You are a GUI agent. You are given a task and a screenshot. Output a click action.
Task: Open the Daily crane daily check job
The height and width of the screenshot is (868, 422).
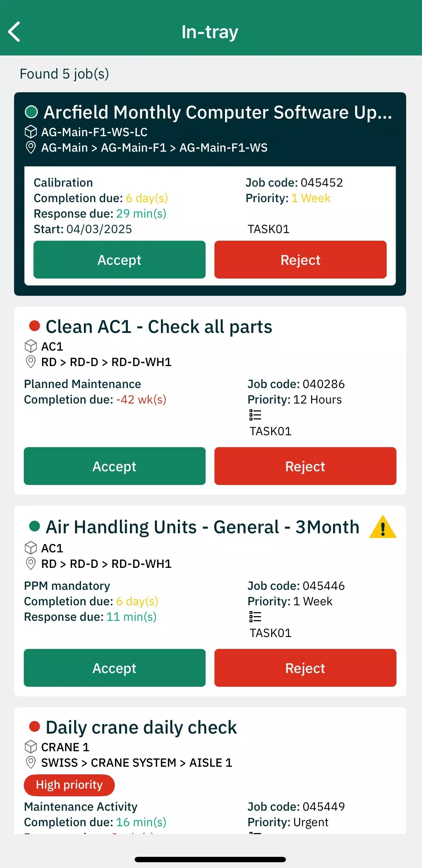pyautogui.click(x=141, y=727)
